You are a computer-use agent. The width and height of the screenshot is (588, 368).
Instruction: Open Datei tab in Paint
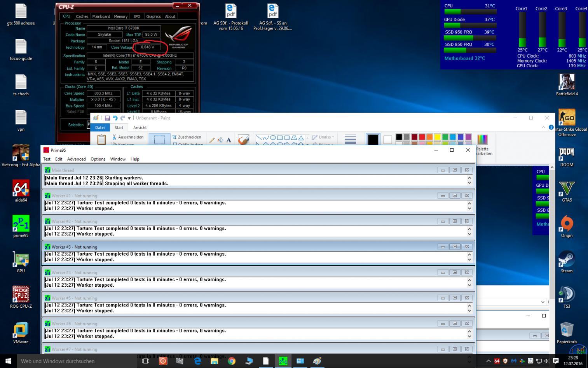[100, 128]
